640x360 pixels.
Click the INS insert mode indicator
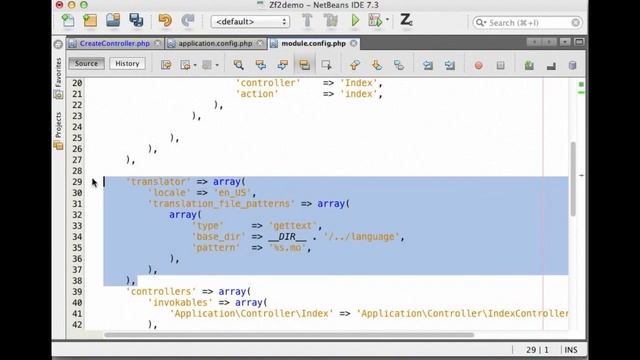click(571, 350)
